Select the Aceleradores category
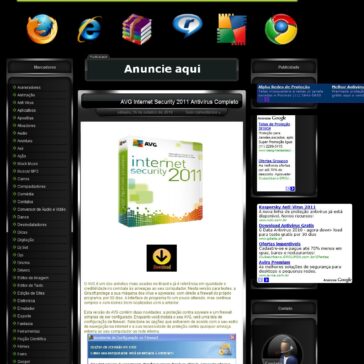 pyautogui.click(x=29, y=87)
